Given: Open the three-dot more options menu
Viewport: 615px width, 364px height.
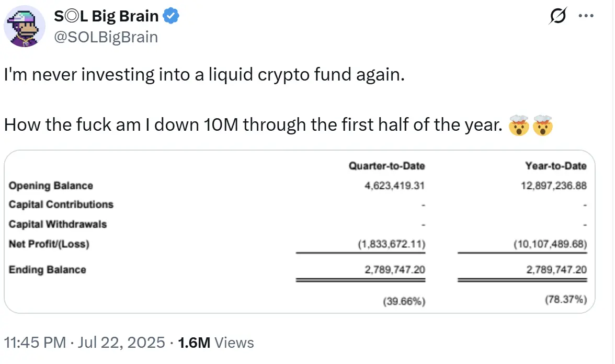Looking at the screenshot, I should pos(586,16).
